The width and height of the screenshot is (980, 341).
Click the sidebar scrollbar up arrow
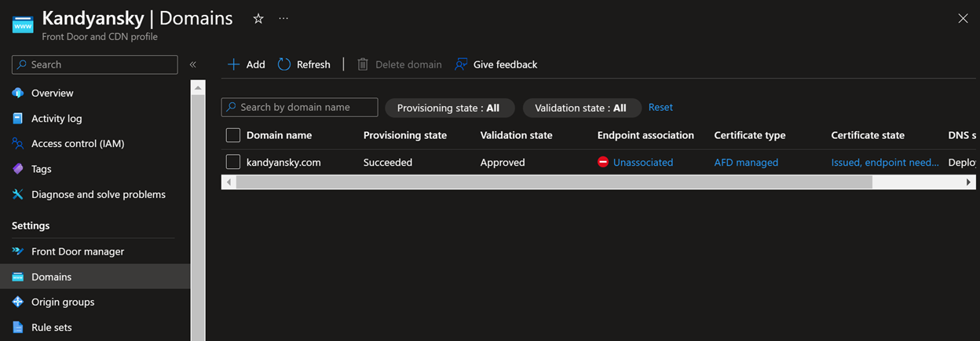(x=198, y=87)
